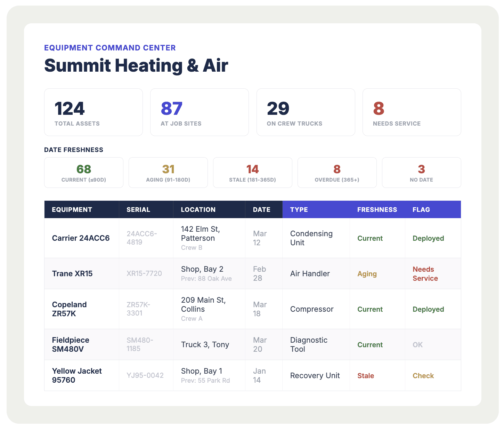Select the Trane XR15 row
The width and height of the screenshot is (504, 430).
(72, 273)
